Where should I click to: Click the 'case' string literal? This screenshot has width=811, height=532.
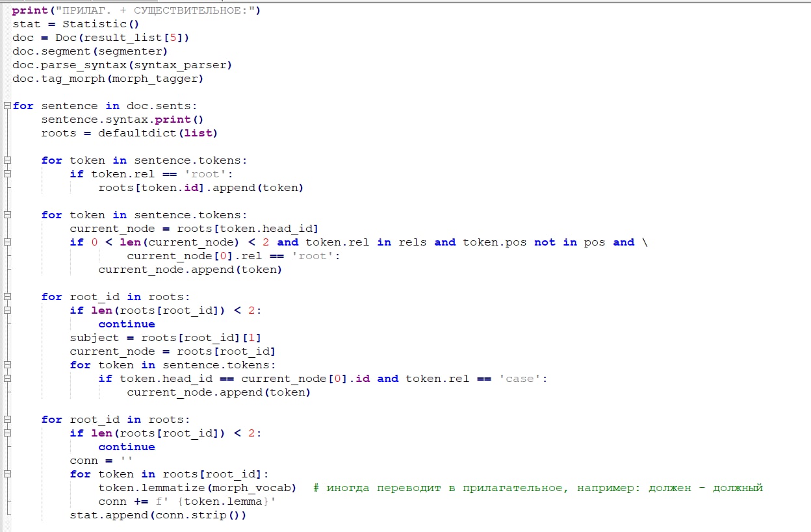click(520, 379)
